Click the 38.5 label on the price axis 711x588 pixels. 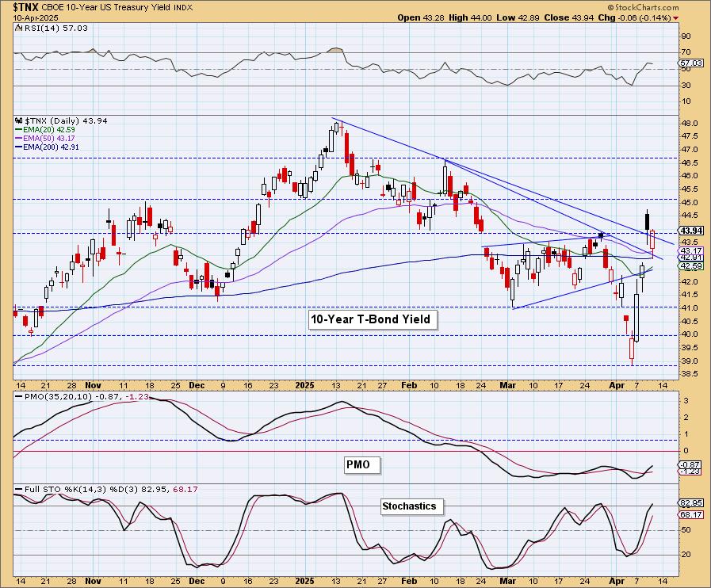pos(690,374)
